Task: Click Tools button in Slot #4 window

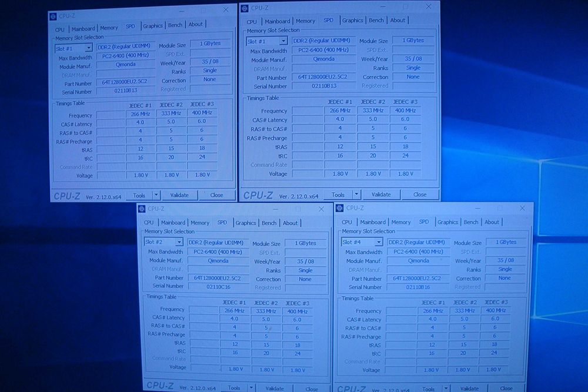Action: [x=428, y=389]
